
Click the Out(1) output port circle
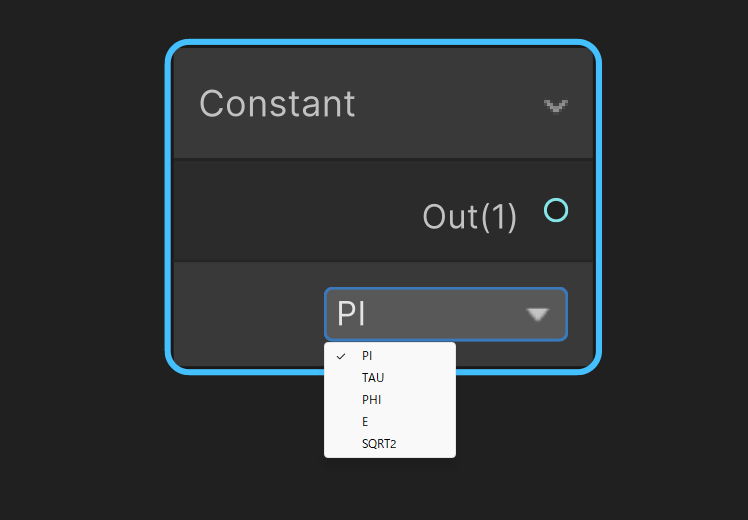tap(556, 210)
